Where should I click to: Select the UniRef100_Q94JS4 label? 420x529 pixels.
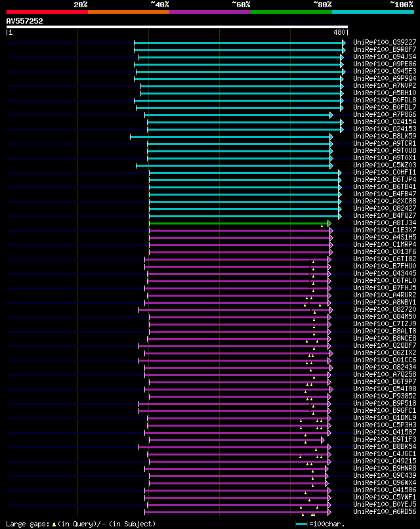click(385, 56)
